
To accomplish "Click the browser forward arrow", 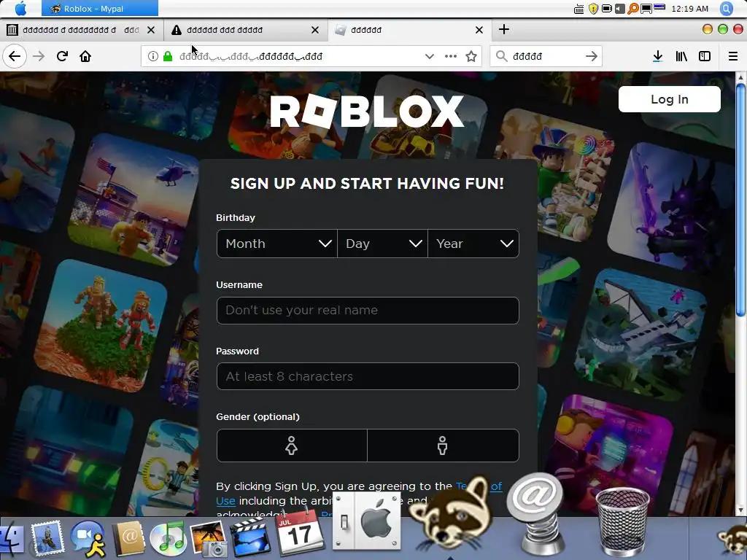I will point(39,56).
